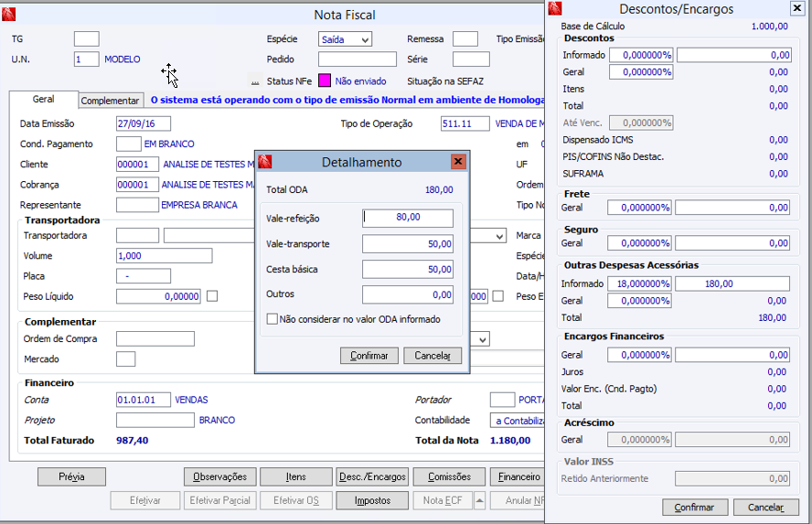
Task: Cancel the Detalhamento dialog
Action: (x=433, y=356)
